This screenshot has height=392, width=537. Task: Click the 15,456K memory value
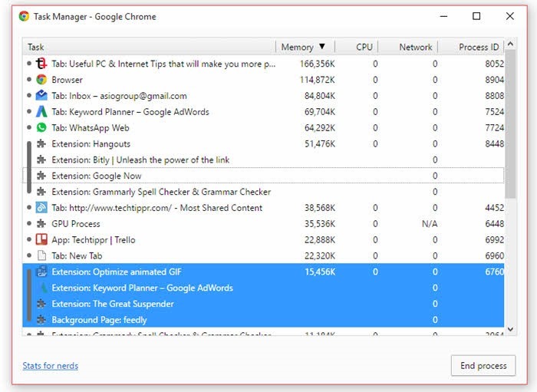(x=320, y=272)
